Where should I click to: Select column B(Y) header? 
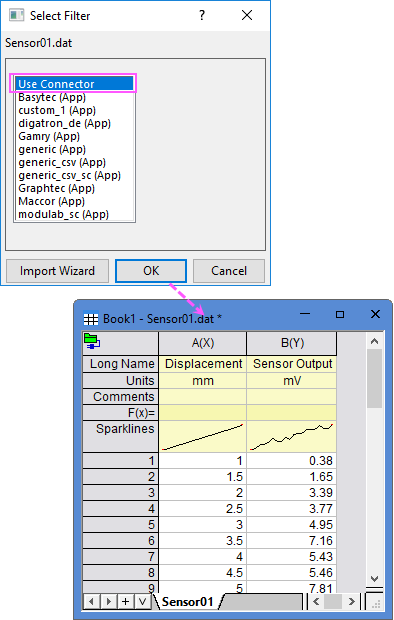point(292,343)
